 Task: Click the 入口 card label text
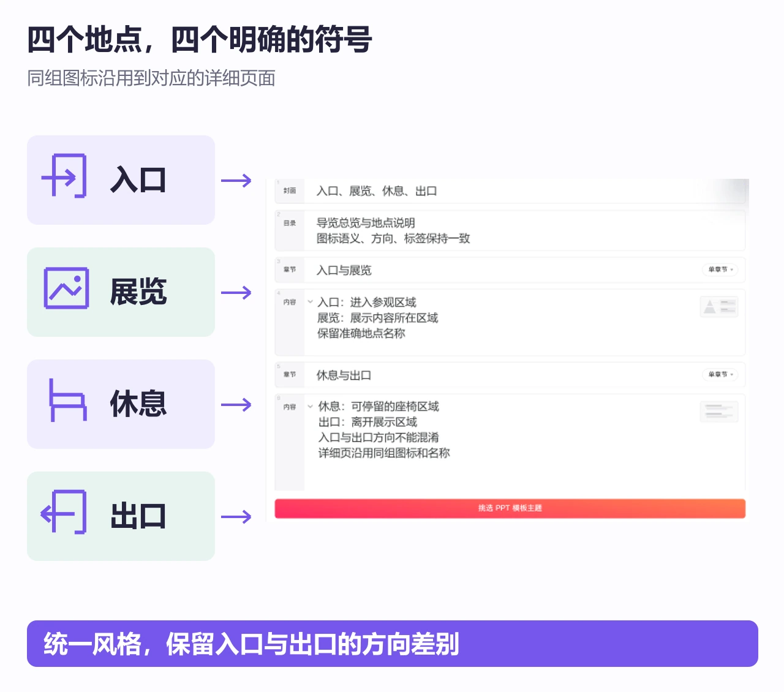click(138, 180)
